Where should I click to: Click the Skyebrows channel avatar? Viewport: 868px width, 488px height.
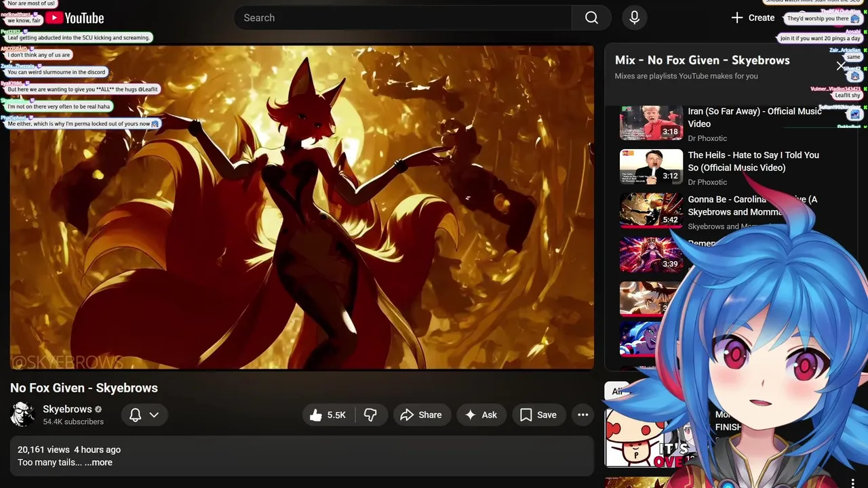tap(22, 414)
